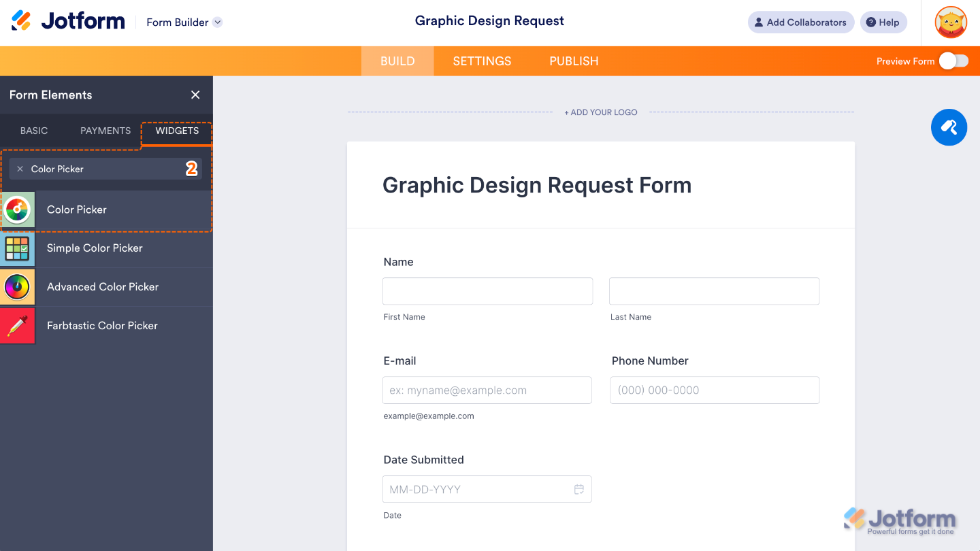Screen dimensions: 980x551
Task: Select the Simple Color Picker widget
Action: coord(94,248)
